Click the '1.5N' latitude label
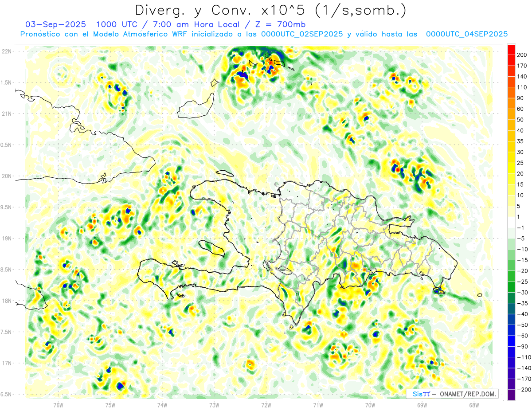This screenshot has width=532, height=411. pyautogui.click(x=6, y=82)
